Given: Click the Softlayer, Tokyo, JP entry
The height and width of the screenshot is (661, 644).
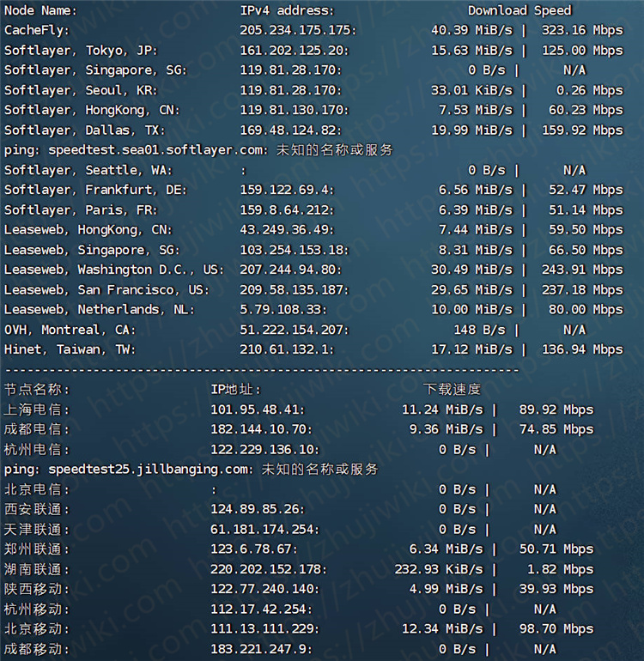Looking at the screenshot, I should [81, 50].
